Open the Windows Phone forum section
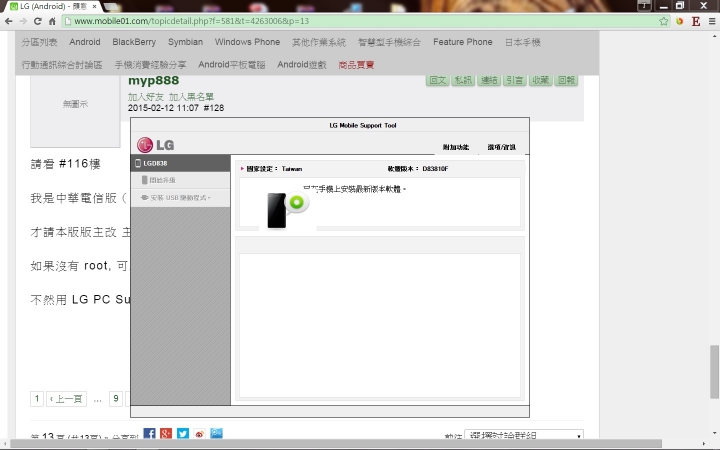 [x=247, y=42]
